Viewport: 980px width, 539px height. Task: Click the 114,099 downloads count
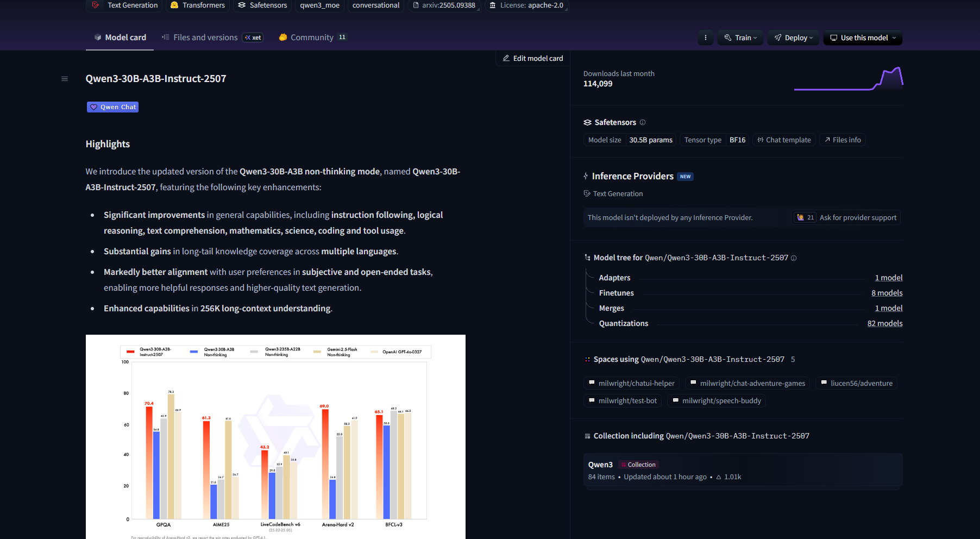598,84
